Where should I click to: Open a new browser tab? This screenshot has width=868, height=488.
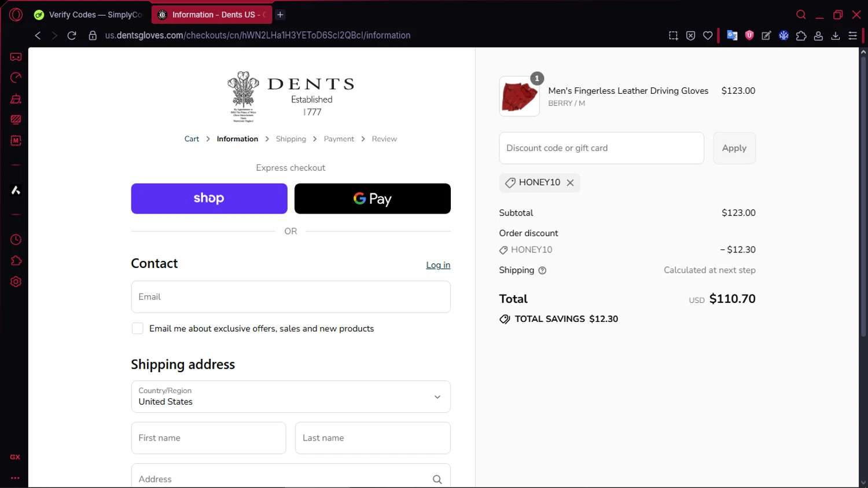click(x=280, y=14)
